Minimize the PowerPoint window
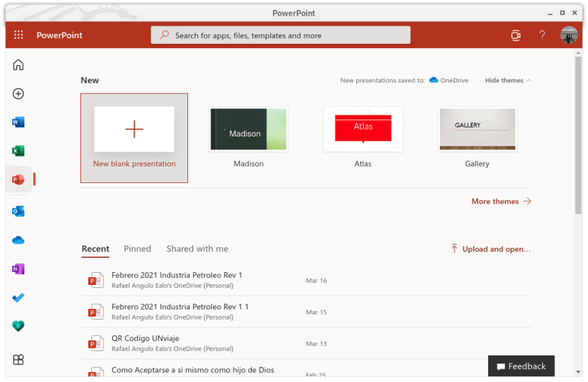The width and height of the screenshot is (588, 382). (550, 14)
